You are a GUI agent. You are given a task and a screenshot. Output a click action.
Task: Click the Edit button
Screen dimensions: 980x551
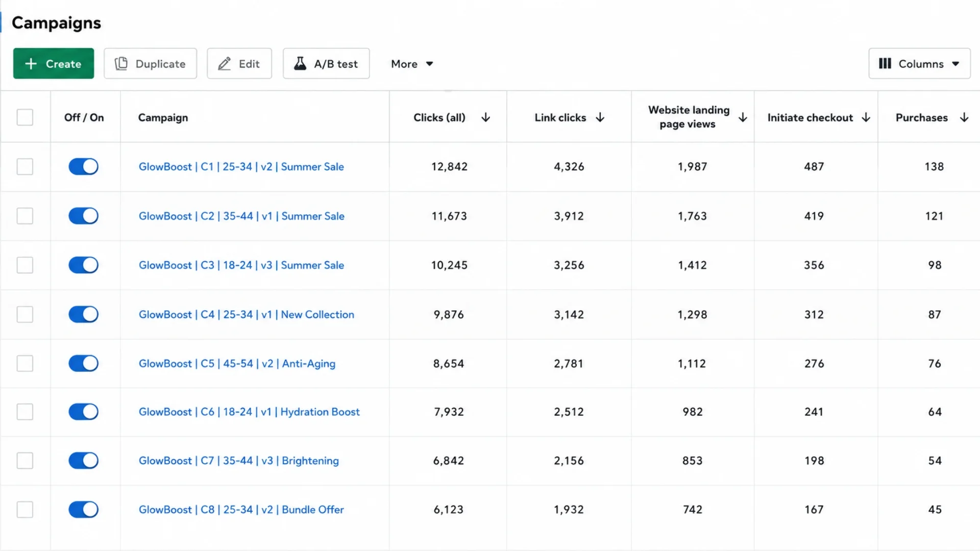[239, 64]
